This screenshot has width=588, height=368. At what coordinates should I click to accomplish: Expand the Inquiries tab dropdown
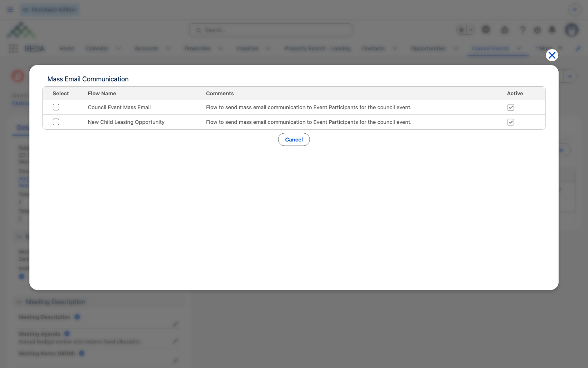point(268,48)
